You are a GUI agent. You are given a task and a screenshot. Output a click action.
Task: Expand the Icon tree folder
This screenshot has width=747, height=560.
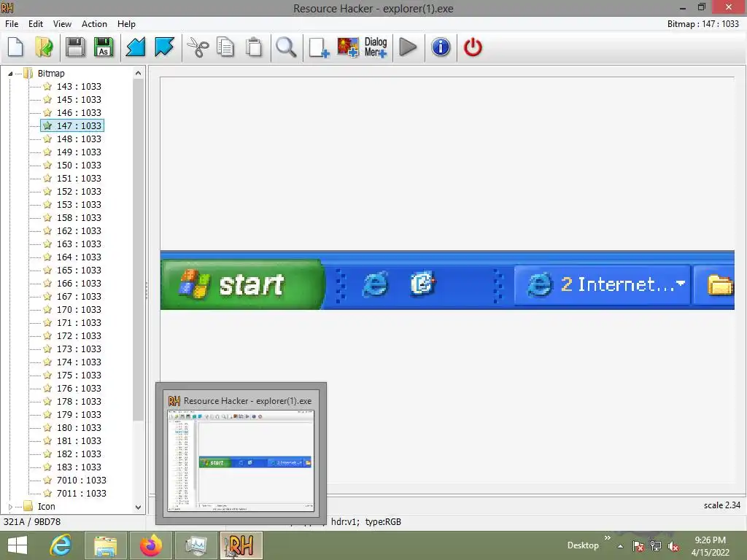[10, 507]
